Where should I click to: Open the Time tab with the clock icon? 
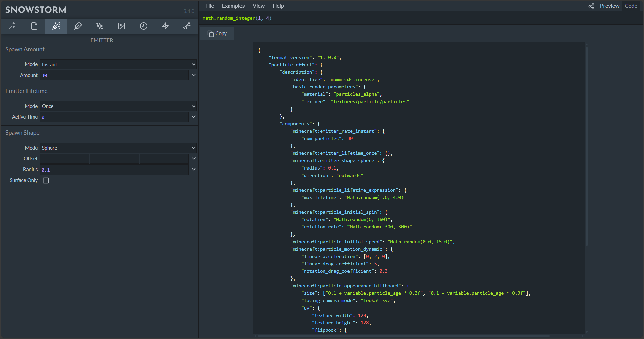144,26
